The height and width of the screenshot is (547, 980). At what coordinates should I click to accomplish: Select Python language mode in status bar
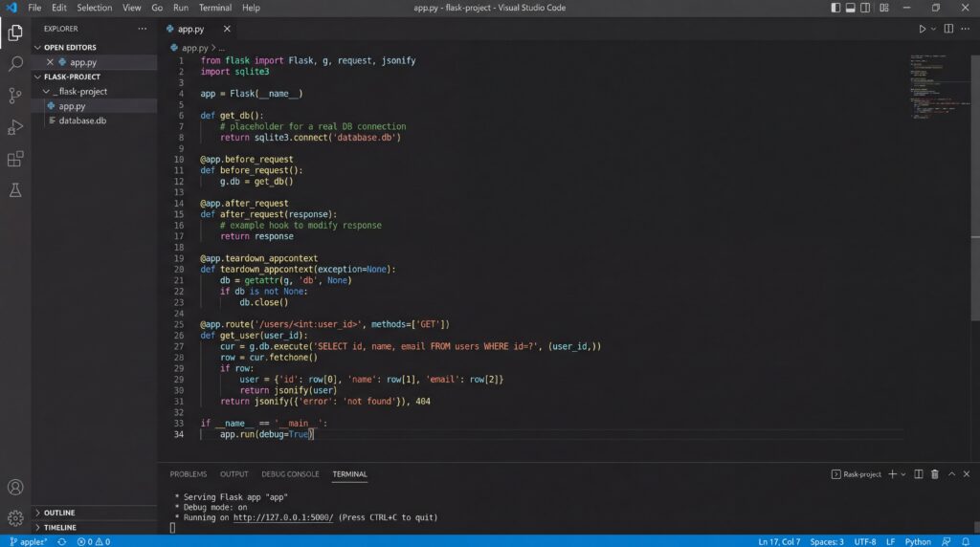click(918, 541)
